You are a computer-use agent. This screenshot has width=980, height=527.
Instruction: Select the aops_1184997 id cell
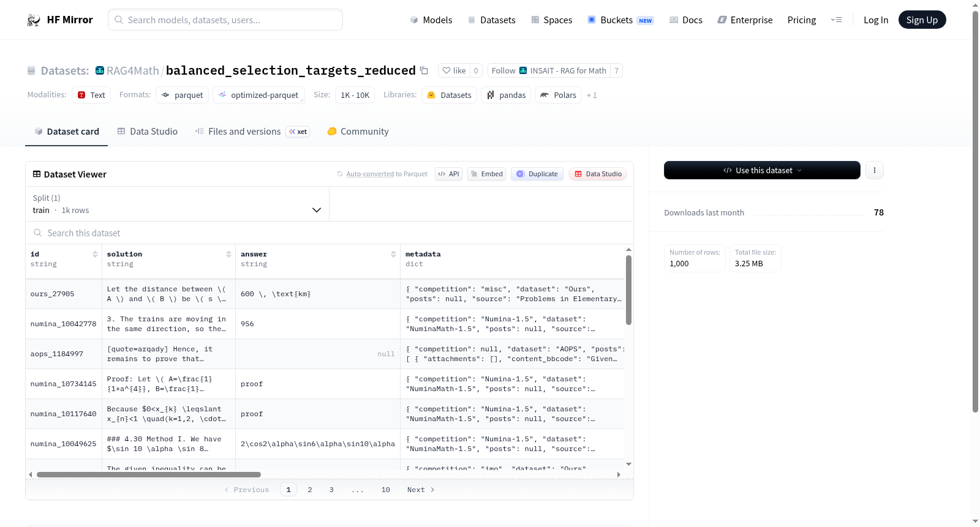(64, 354)
